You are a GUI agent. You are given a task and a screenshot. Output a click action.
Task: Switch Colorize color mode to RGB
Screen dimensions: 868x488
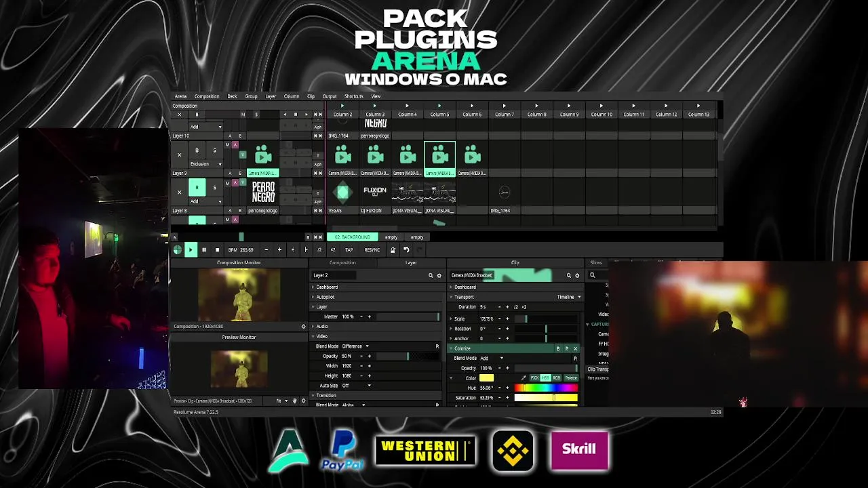tap(557, 378)
